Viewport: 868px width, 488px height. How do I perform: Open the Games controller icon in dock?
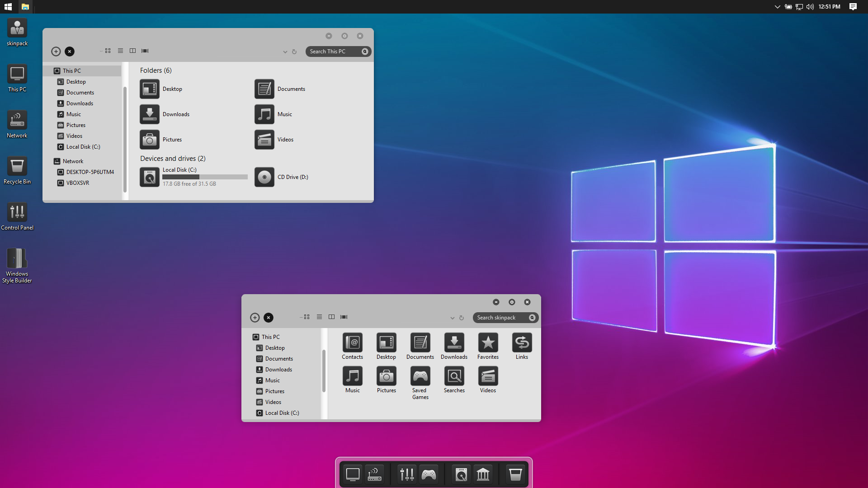click(x=429, y=474)
